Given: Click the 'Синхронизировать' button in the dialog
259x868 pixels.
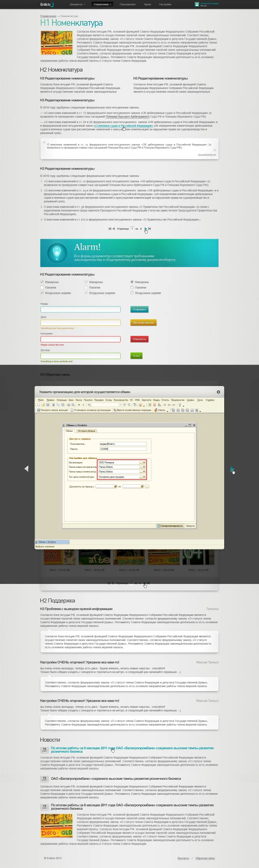Looking at the screenshot, I should [x=170, y=526].
